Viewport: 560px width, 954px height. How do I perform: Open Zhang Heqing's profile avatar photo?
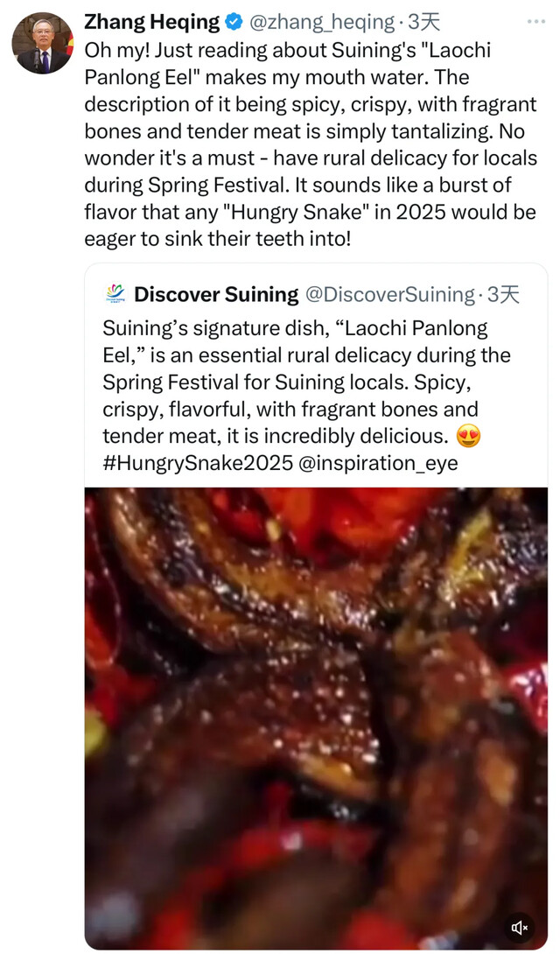coord(42,43)
